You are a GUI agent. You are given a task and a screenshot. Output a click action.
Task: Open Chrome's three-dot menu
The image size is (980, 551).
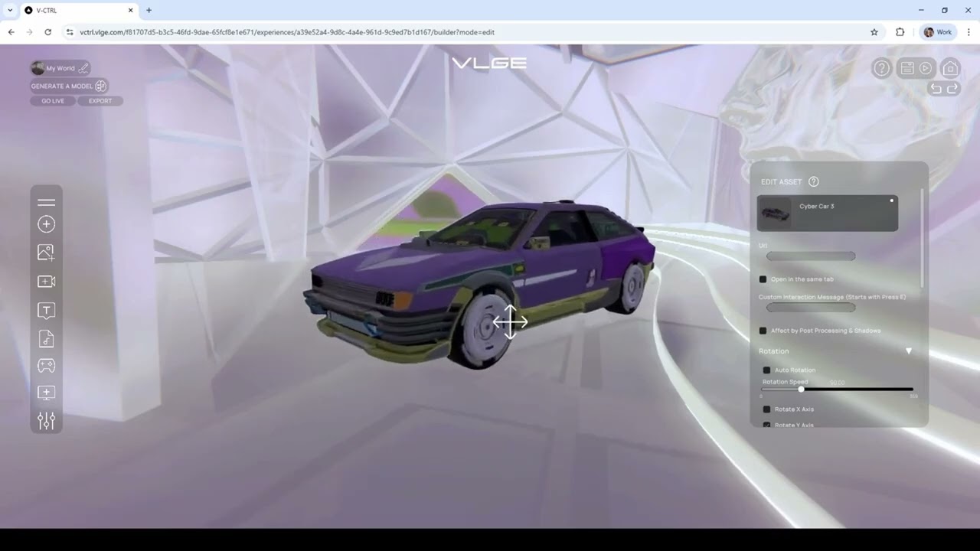click(x=969, y=32)
